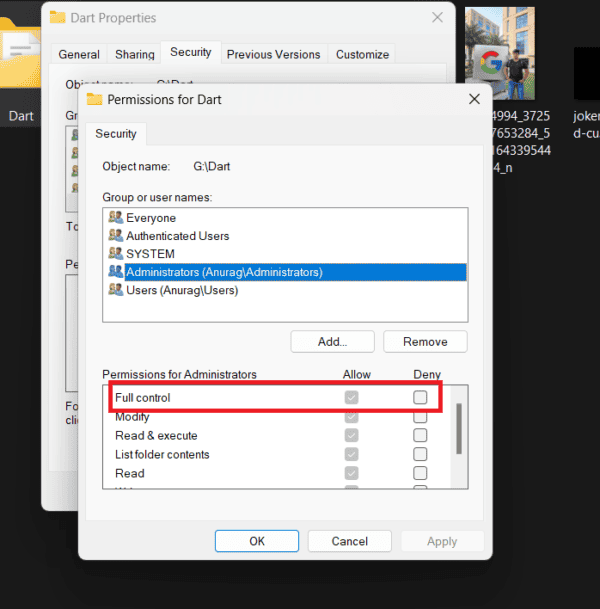The image size is (600, 609).
Task: Click the Cancel button
Action: tap(350, 541)
